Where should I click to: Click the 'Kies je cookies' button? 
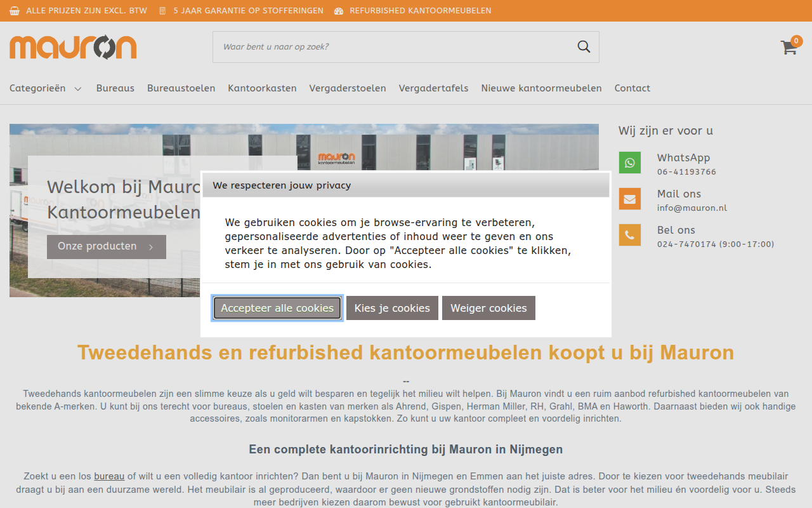[392, 308]
